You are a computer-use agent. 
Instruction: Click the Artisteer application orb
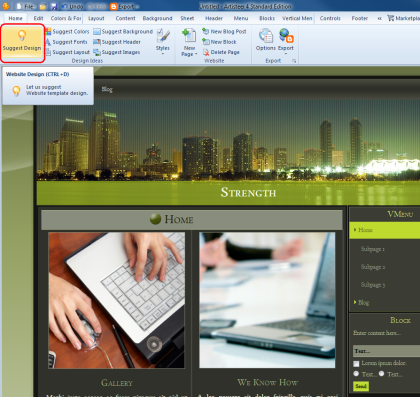(x=6, y=6)
